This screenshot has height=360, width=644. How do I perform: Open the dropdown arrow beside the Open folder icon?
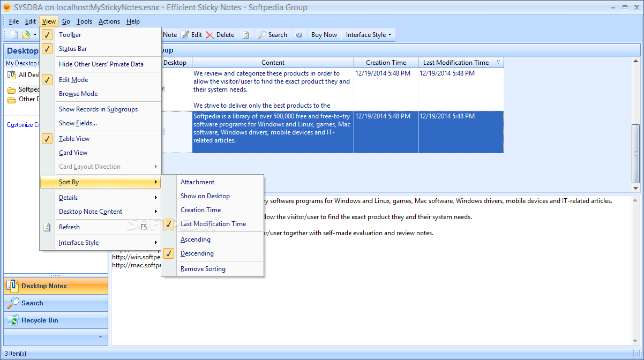(x=35, y=35)
